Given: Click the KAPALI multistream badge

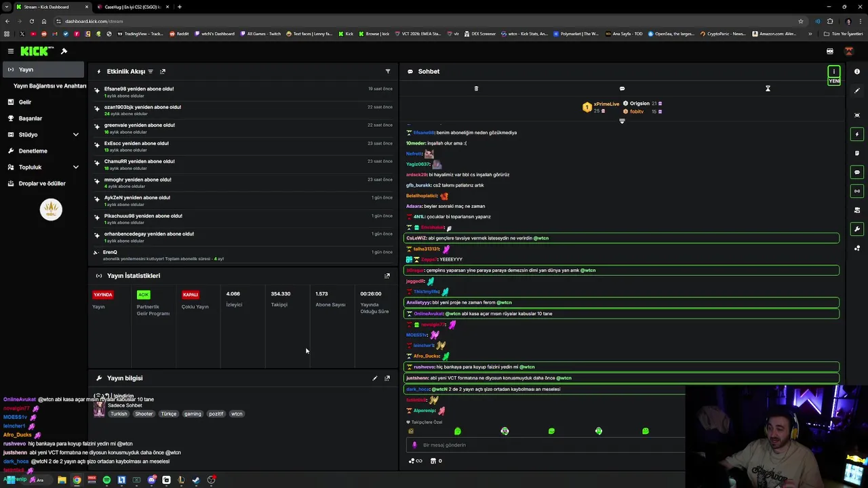Looking at the screenshot, I should tap(191, 294).
